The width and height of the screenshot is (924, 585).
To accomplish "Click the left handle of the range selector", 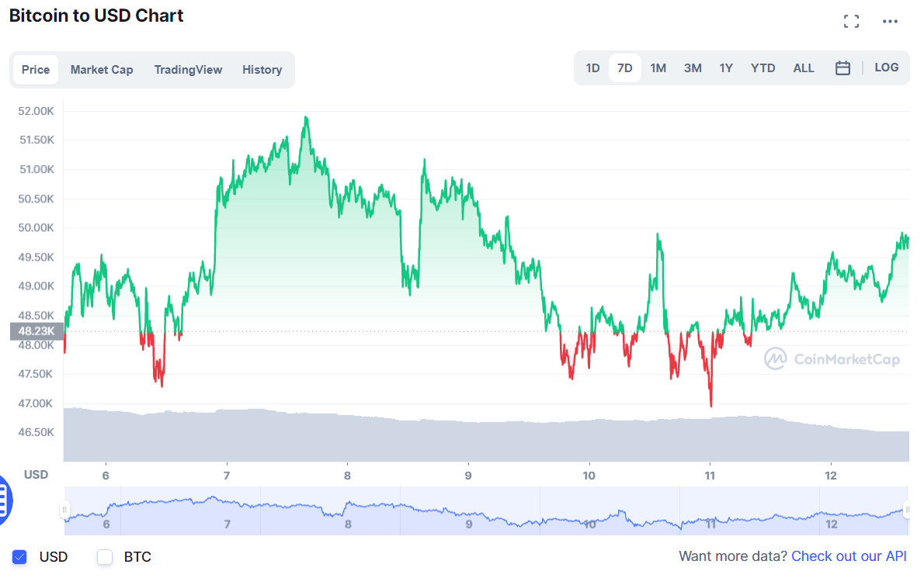I will click(x=66, y=510).
